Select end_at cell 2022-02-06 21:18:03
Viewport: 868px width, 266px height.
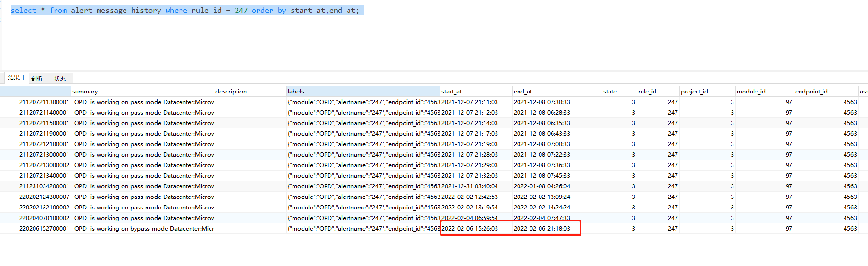click(x=541, y=229)
